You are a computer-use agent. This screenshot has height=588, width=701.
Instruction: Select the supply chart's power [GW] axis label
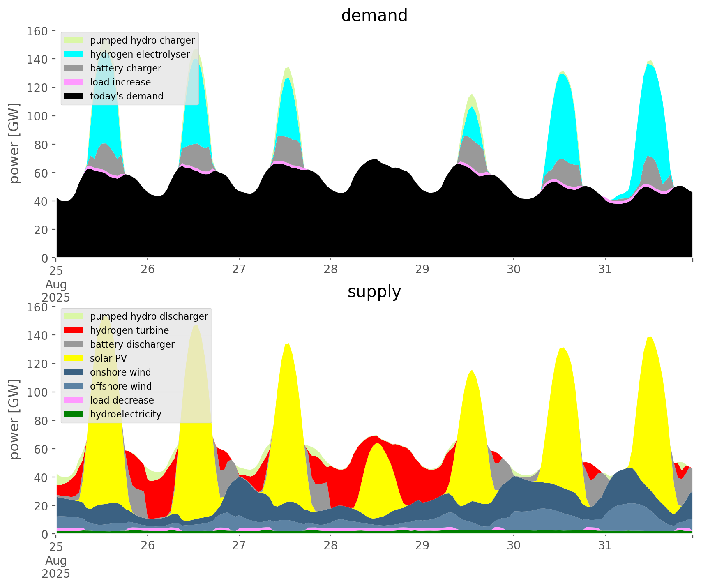point(14,419)
